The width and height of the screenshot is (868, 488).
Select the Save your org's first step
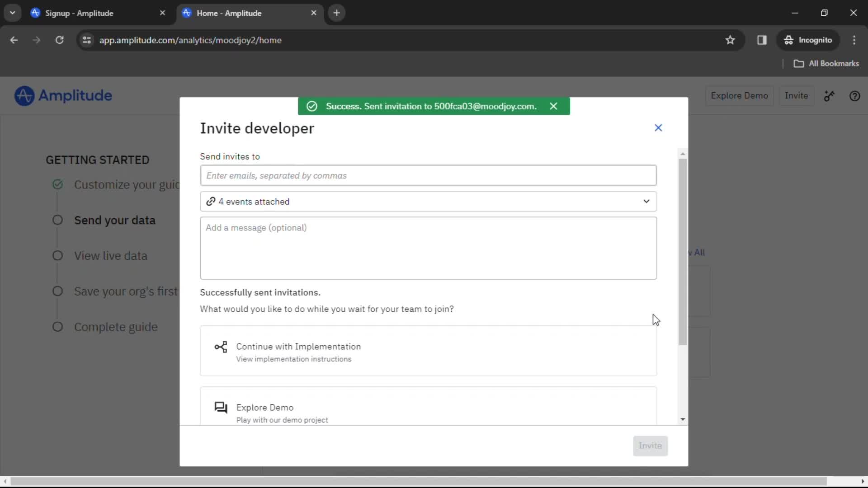127,291
